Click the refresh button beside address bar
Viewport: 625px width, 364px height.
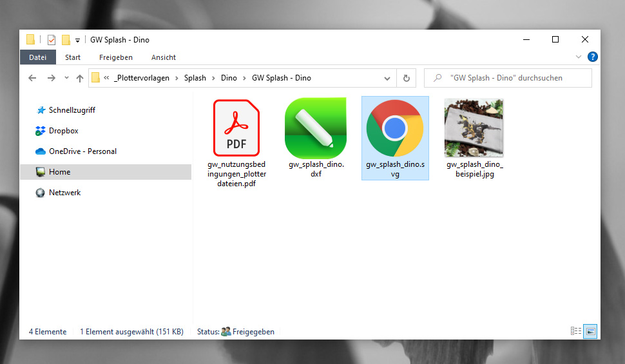(406, 78)
